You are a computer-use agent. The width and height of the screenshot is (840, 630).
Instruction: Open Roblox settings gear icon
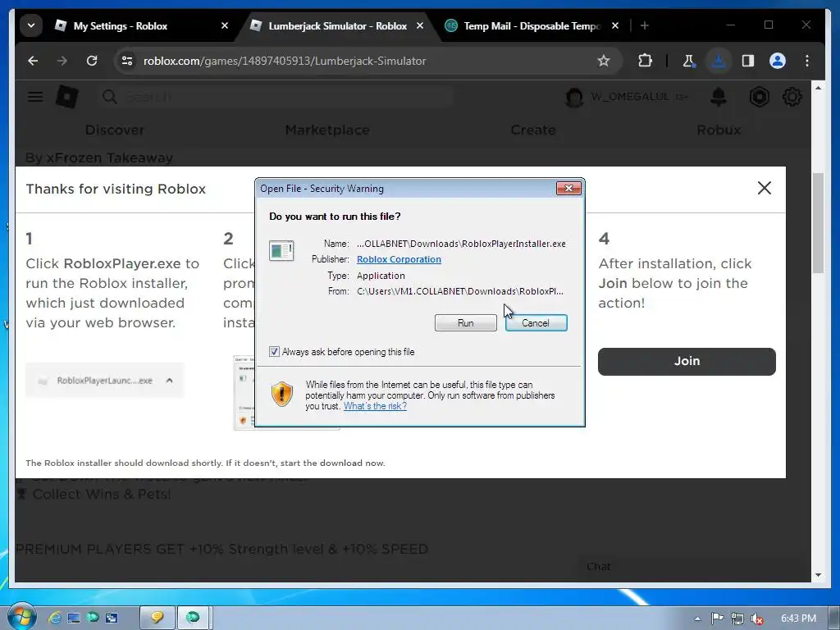pyautogui.click(x=792, y=97)
